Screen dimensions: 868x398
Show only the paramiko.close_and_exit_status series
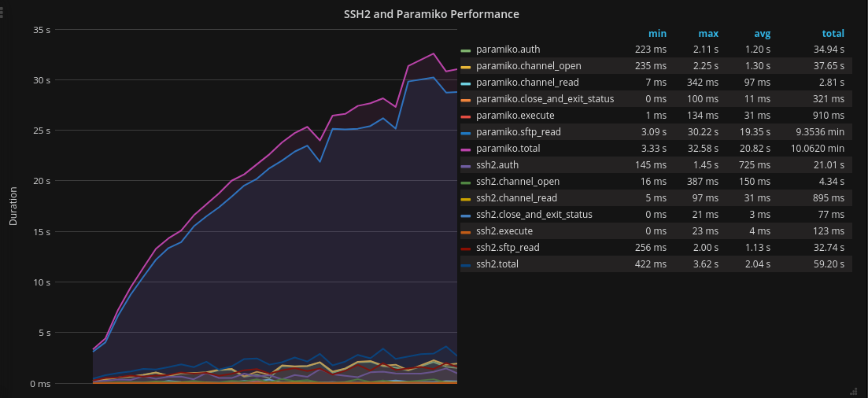pyautogui.click(x=545, y=99)
